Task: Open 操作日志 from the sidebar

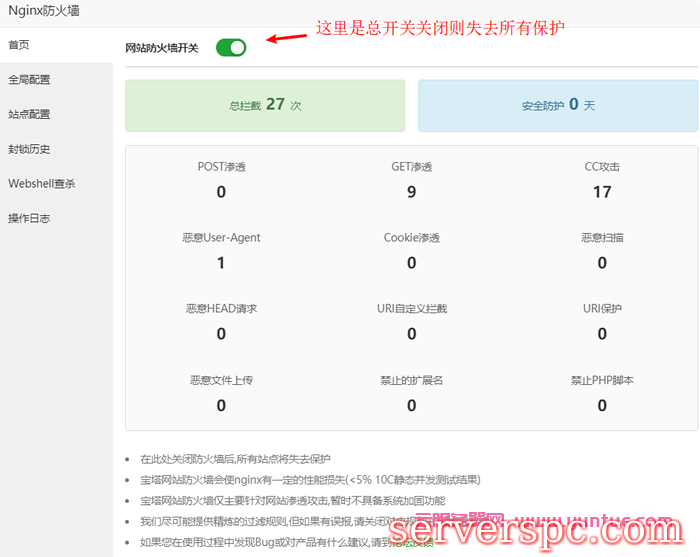Action: coord(30,218)
